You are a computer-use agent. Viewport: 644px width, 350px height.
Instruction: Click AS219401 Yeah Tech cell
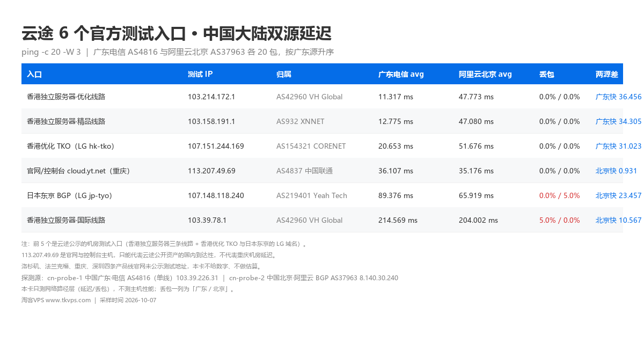coord(312,196)
